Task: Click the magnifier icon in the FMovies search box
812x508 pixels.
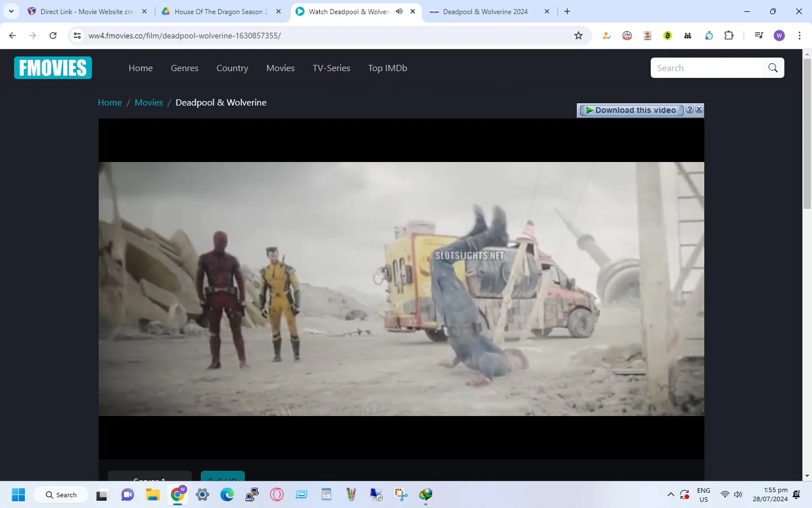Action: pos(773,68)
